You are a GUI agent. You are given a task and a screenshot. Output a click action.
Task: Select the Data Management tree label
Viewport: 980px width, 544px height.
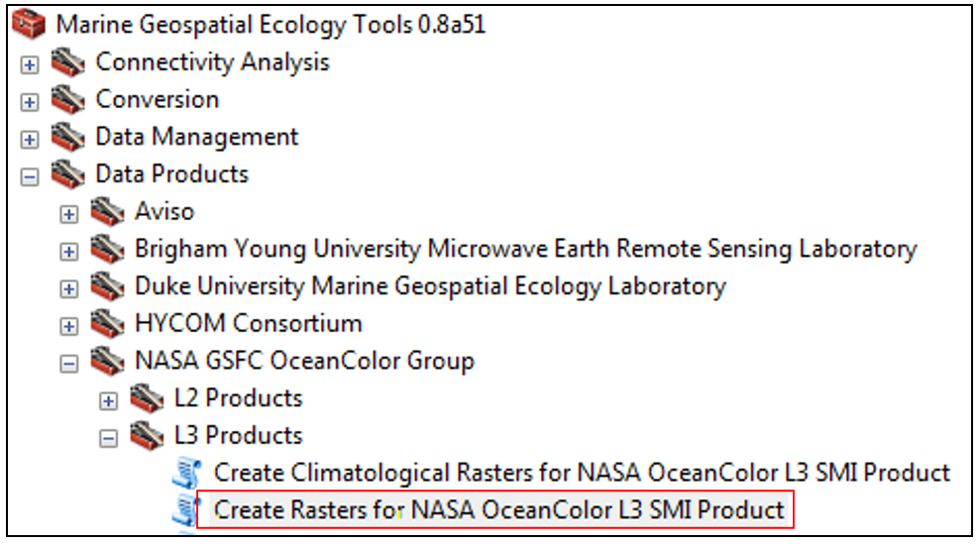click(x=196, y=137)
